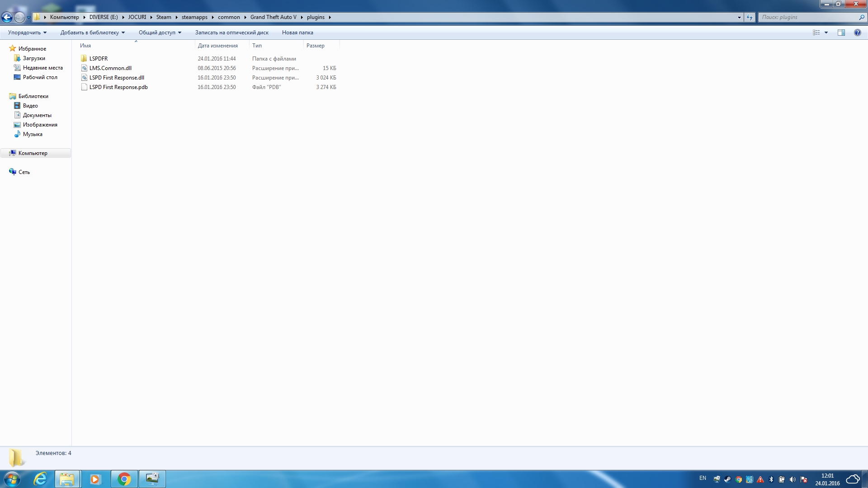Screen dimensions: 868x488
Task: Select the LMS.Common.dll file
Action: coord(110,68)
